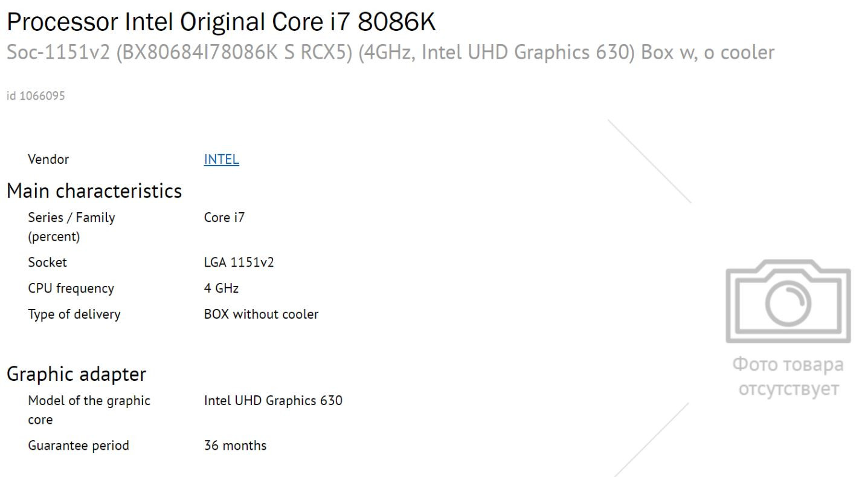The image size is (868, 477).
Task: Click the Intel UHD Graphics 630 value
Action: [x=274, y=400]
